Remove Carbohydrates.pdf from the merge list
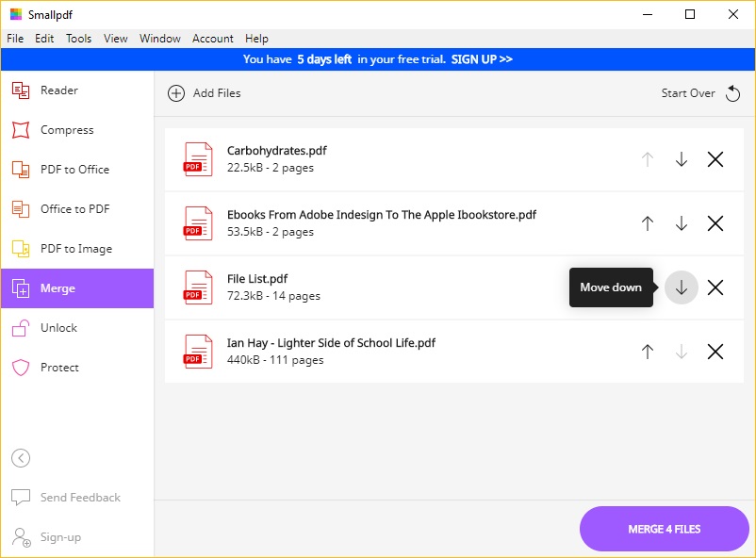756x558 pixels. point(715,159)
